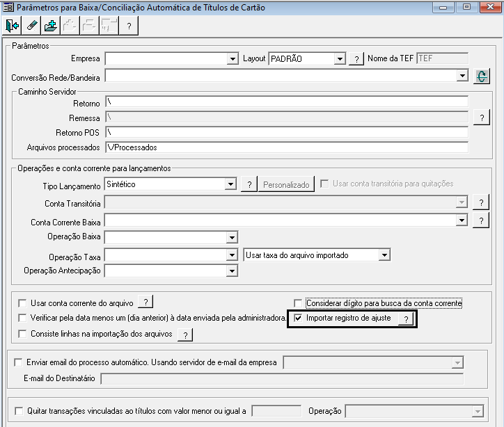Click help button next to Layout dropdown

coord(356,59)
